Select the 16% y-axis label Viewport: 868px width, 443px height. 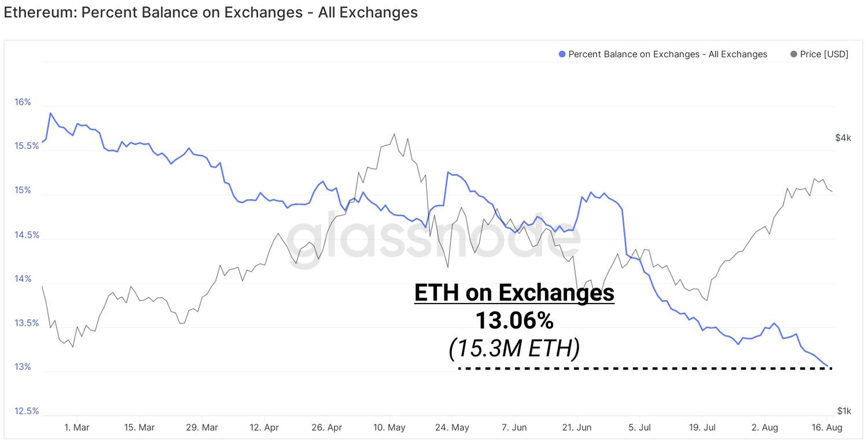click(x=23, y=102)
